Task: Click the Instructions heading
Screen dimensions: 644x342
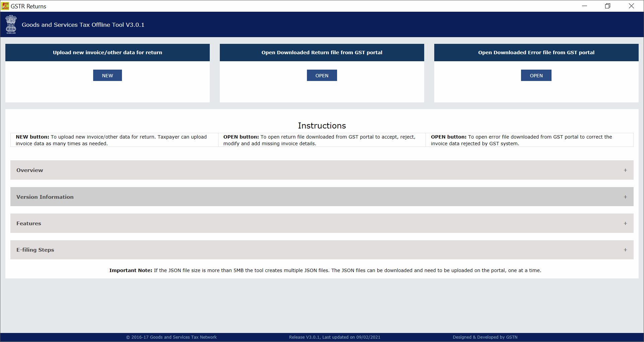Action: [x=322, y=125]
